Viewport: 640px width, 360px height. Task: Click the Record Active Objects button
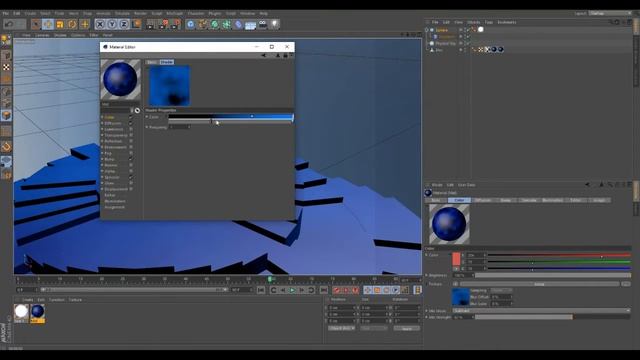tap(336, 290)
